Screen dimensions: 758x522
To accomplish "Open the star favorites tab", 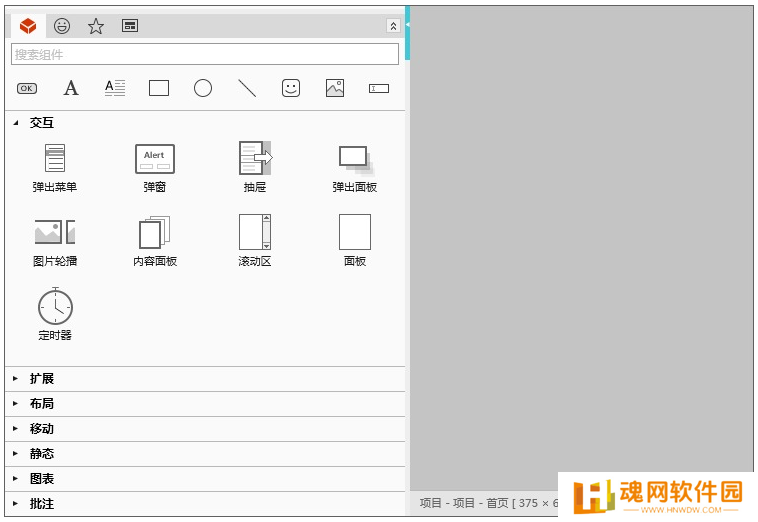I will (96, 26).
